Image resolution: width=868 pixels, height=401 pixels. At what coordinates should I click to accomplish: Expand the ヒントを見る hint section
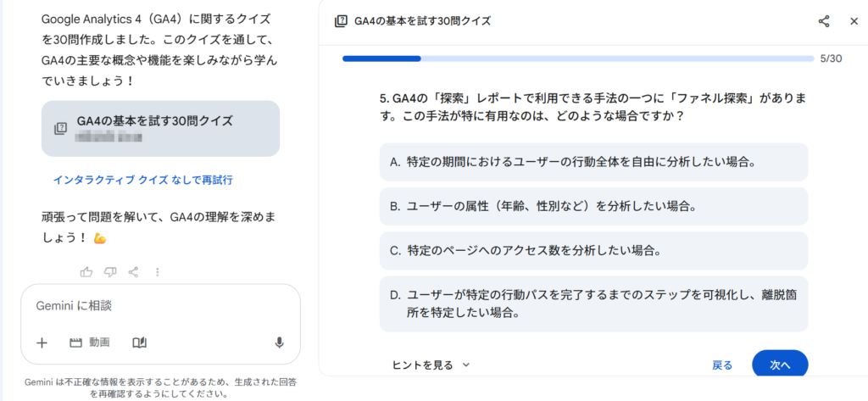pyautogui.click(x=431, y=365)
